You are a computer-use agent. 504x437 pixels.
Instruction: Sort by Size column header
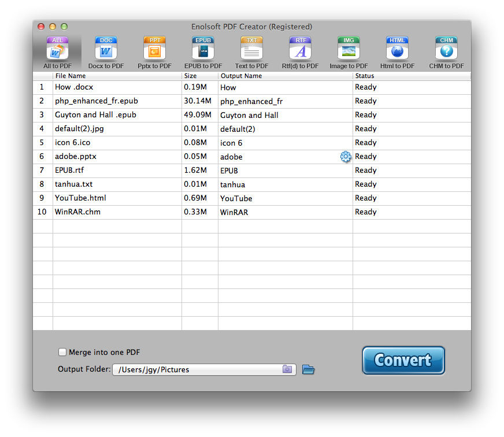(200, 76)
